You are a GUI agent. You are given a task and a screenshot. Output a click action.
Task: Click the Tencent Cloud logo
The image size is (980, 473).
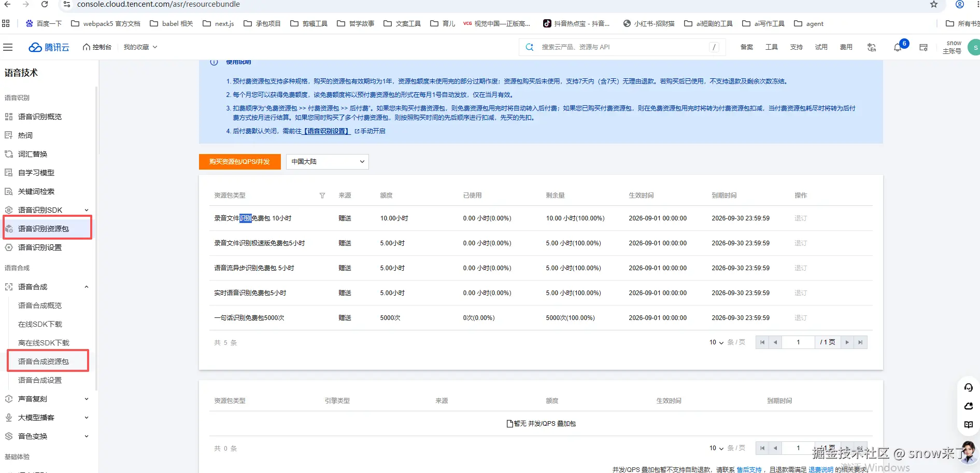pyautogui.click(x=49, y=47)
